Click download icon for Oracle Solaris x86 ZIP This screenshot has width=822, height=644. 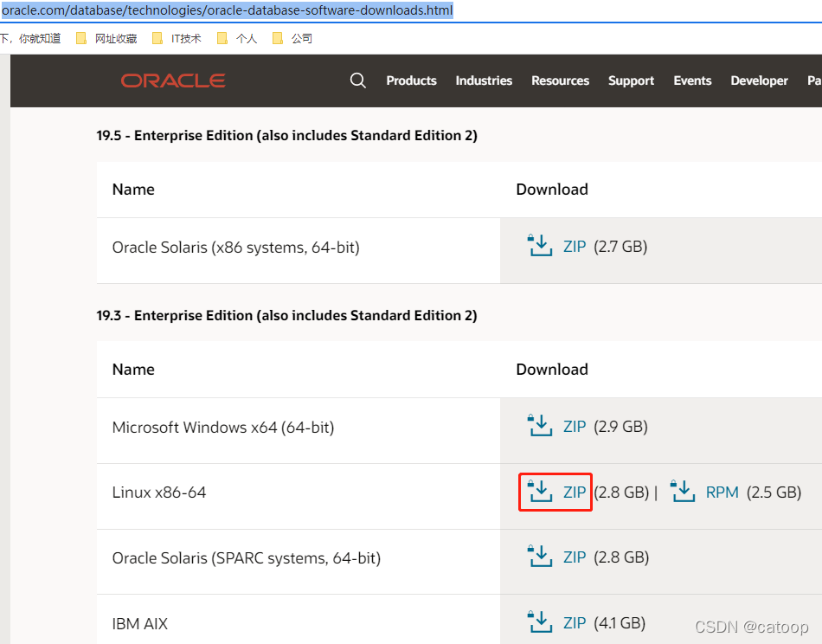coord(539,246)
